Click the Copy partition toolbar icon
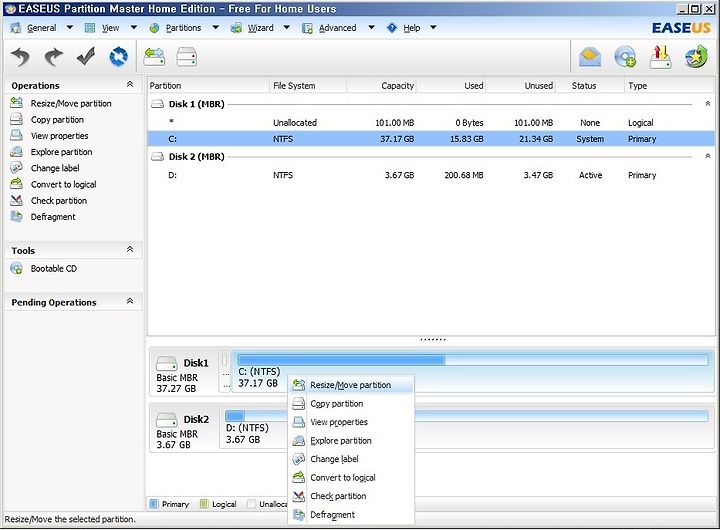Screen dimensions: 720x530 [187, 57]
